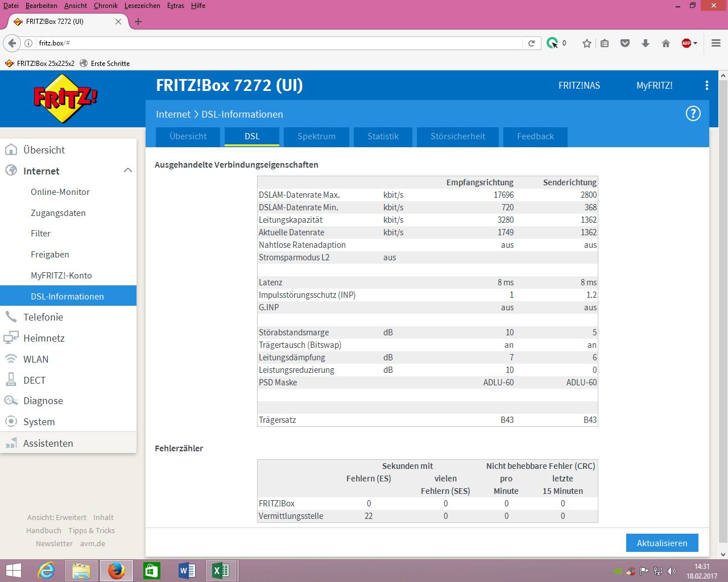
Task: Click the FRITZ! logo
Action: [65, 98]
